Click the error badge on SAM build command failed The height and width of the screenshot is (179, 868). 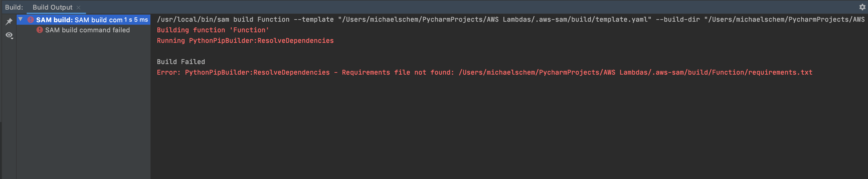(x=39, y=30)
